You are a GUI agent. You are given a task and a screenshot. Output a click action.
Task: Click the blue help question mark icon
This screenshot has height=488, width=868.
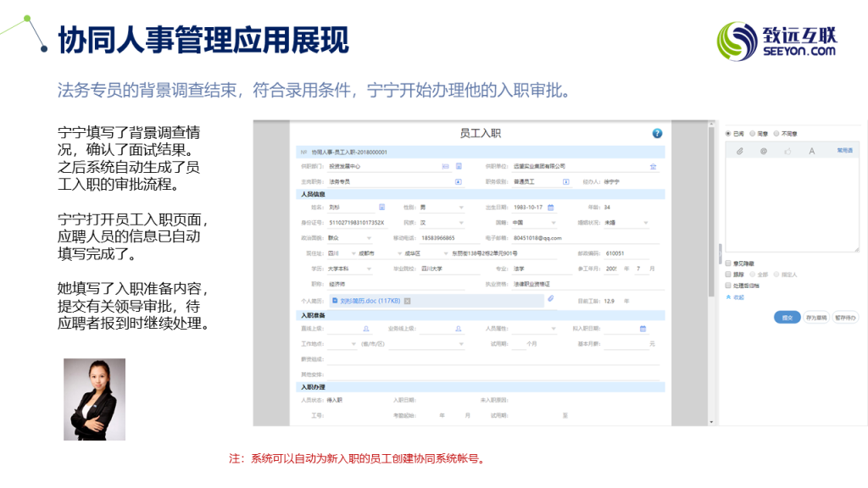(x=657, y=134)
